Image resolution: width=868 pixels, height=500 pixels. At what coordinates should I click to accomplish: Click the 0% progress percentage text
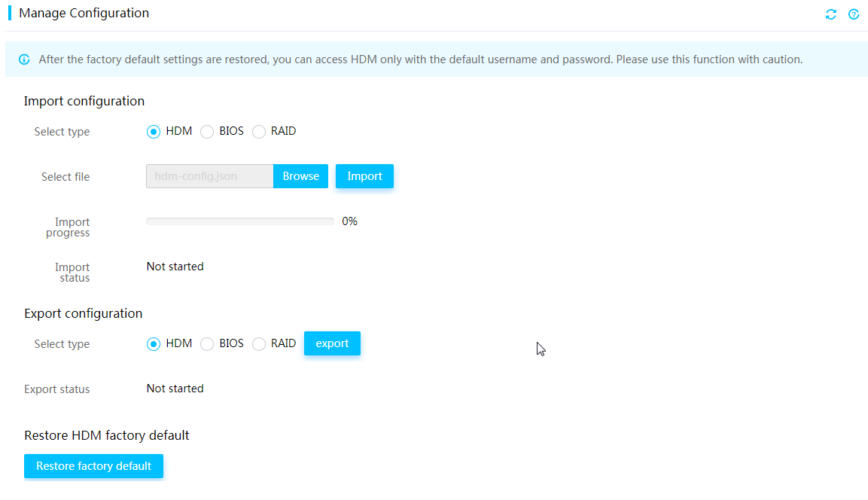coord(349,221)
